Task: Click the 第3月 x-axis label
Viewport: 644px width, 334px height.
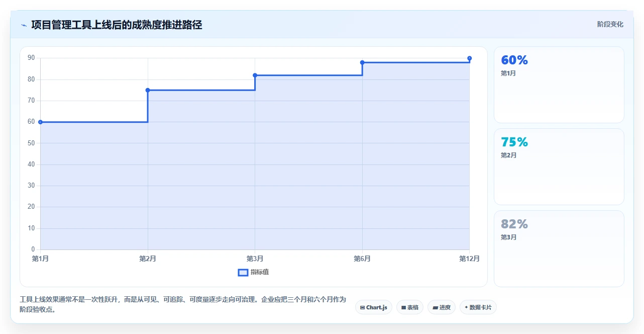Action: coord(255,259)
